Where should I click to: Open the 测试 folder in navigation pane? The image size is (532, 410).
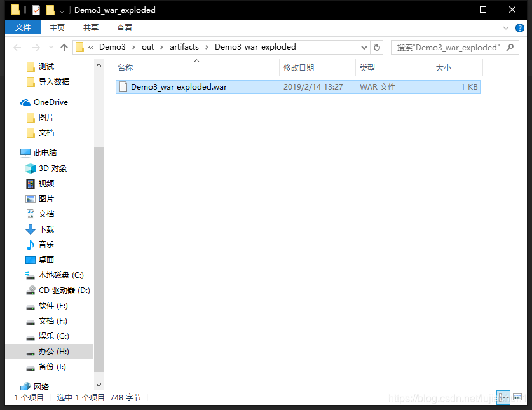pos(46,67)
